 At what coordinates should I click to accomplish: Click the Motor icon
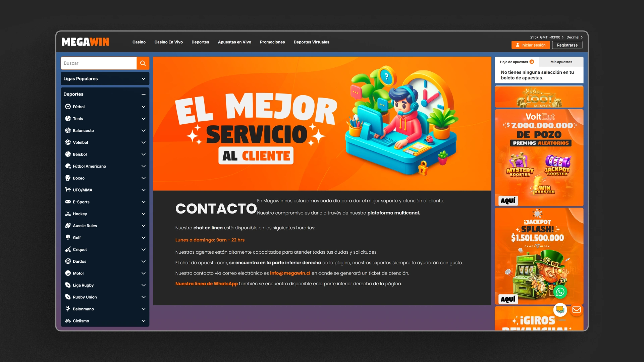68,273
